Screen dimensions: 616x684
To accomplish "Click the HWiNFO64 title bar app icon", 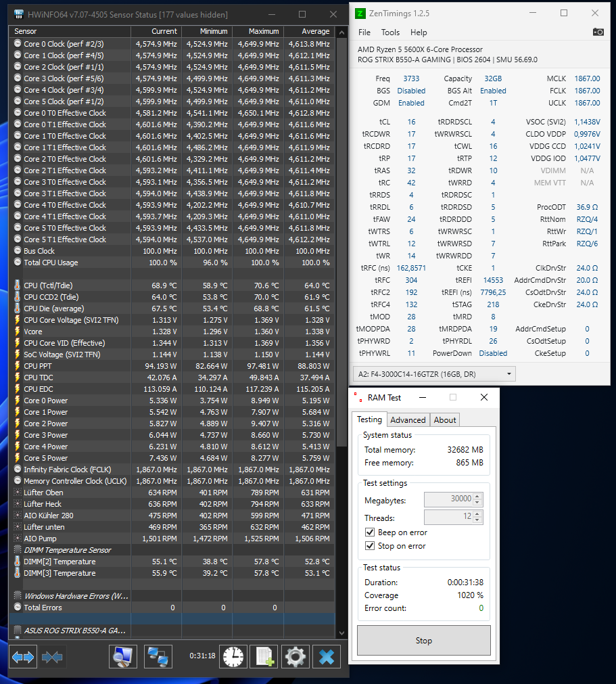I will pos(18,14).
